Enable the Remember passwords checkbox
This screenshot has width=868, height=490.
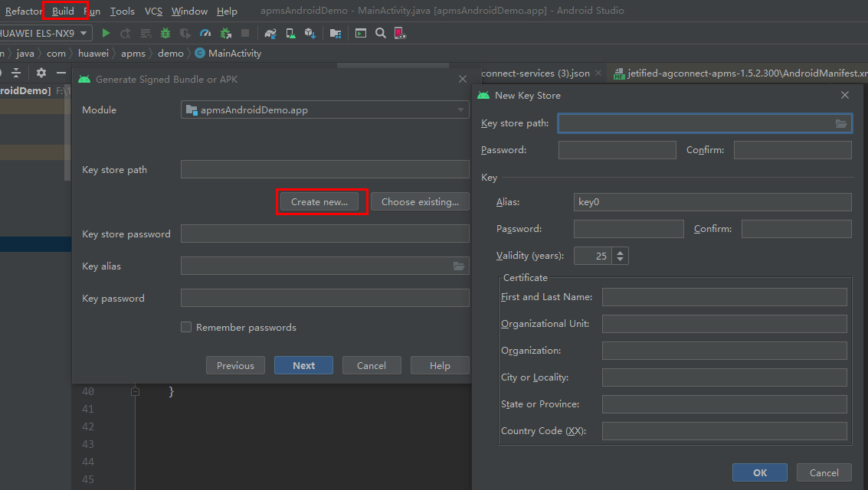click(186, 327)
